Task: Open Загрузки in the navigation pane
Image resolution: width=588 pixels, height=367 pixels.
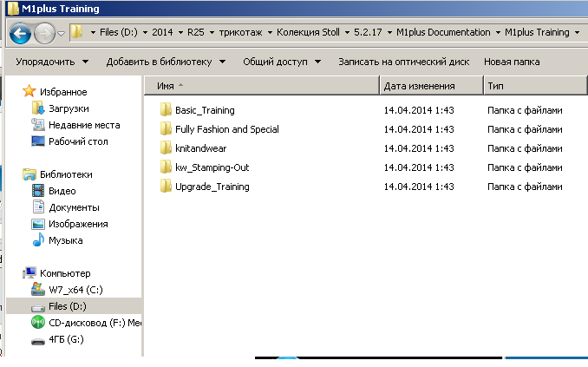Action: pos(69,108)
